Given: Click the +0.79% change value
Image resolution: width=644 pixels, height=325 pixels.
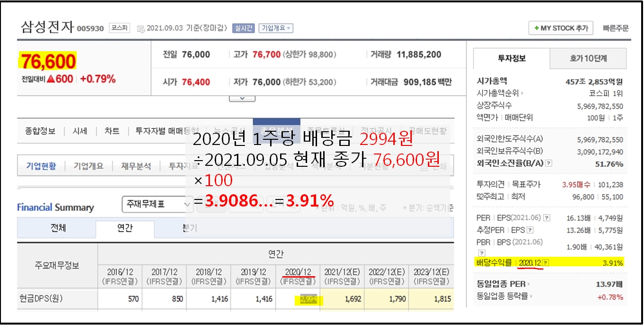Looking at the screenshot, I should (x=98, y=79).
